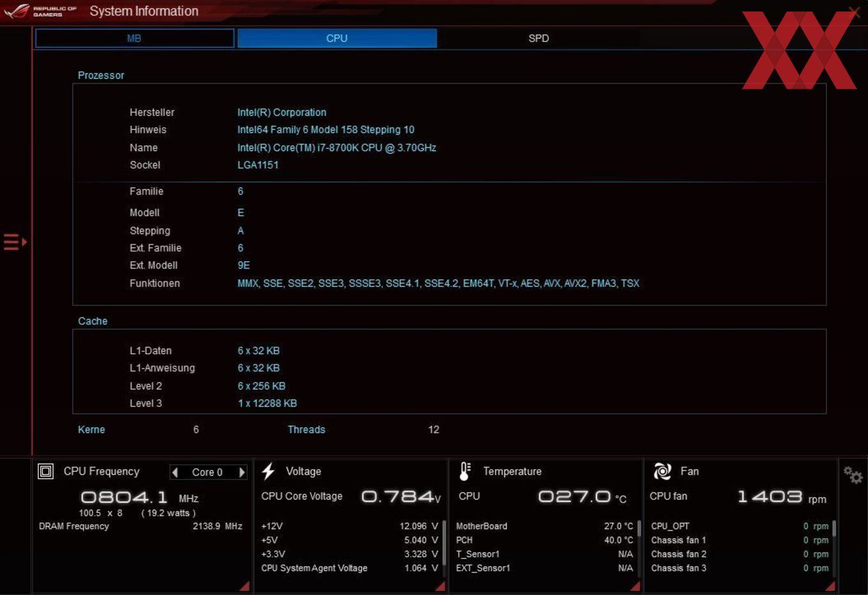This screenshot has height=595, width=868.
Task: Click the T_Sensor1 N/A row
Action: click(544, 554)
